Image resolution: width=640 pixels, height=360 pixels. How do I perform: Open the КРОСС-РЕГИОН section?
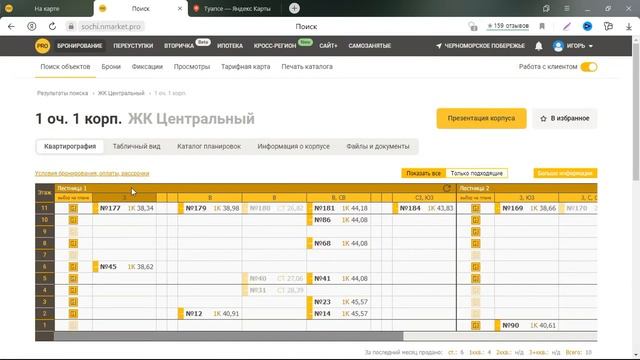(x=275, y=46)
